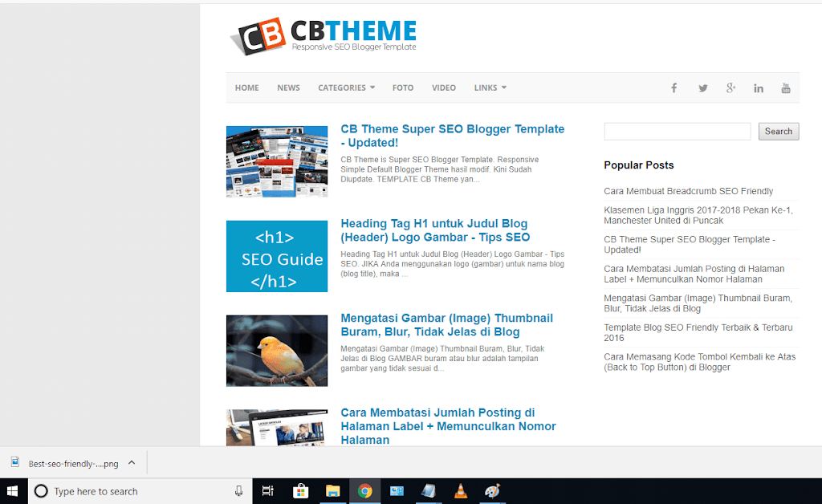Open the FOTO section in navigation
822x504 pixels.
pos(402,87)
